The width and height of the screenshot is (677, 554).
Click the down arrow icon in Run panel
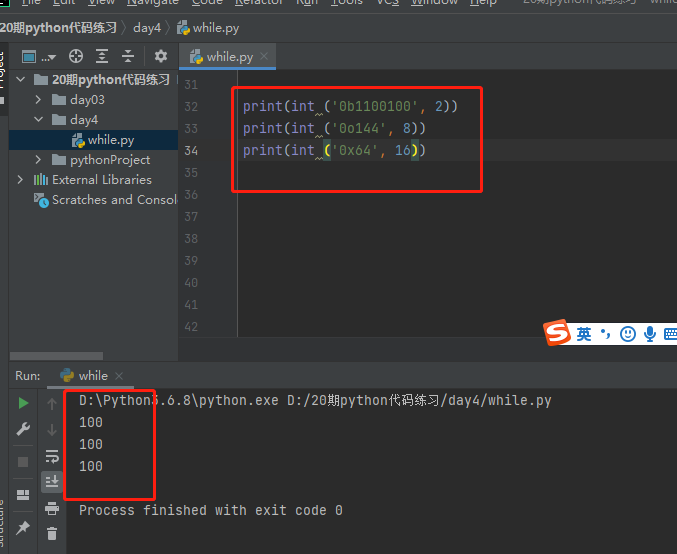[x=52, y=430]
